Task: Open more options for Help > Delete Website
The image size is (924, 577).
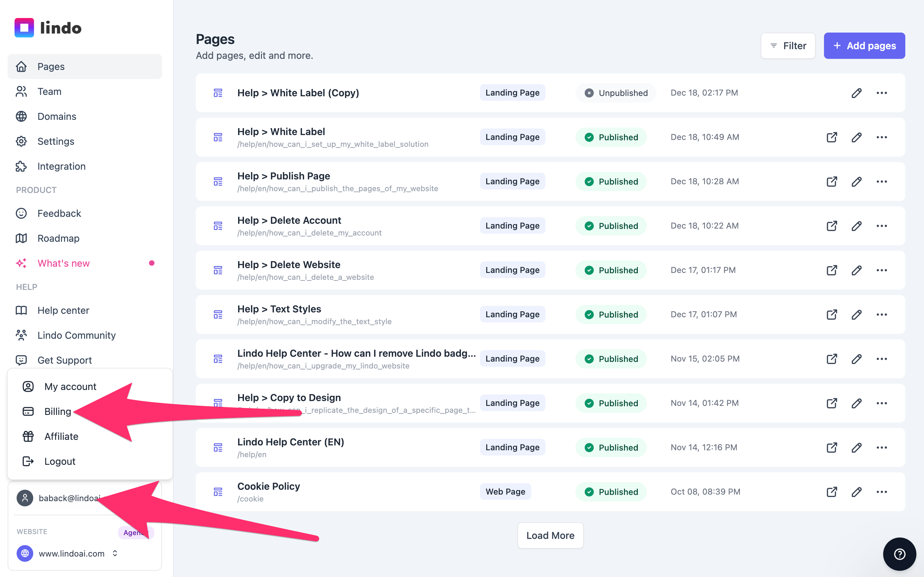Action: pyautogui.click(x=881, y=270)
